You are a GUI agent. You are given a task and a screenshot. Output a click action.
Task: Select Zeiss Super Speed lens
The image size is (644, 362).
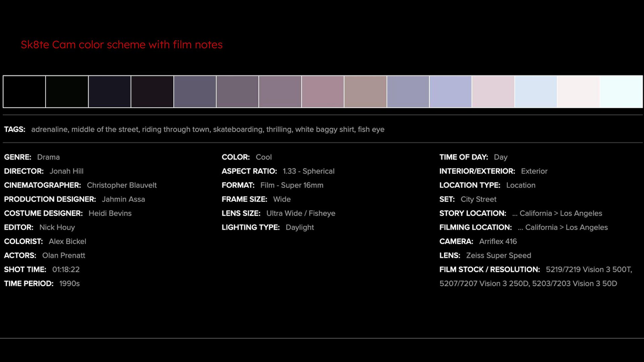click(x=498, y=255)
